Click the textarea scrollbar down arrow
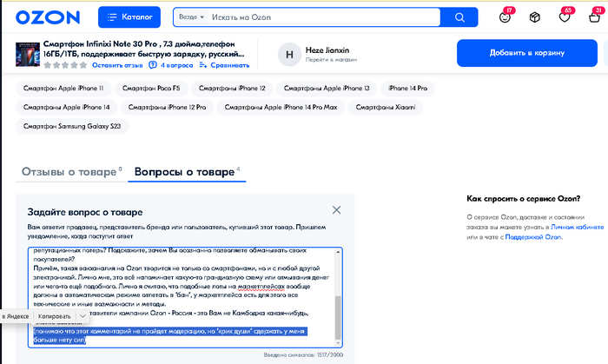 (338, 343)
